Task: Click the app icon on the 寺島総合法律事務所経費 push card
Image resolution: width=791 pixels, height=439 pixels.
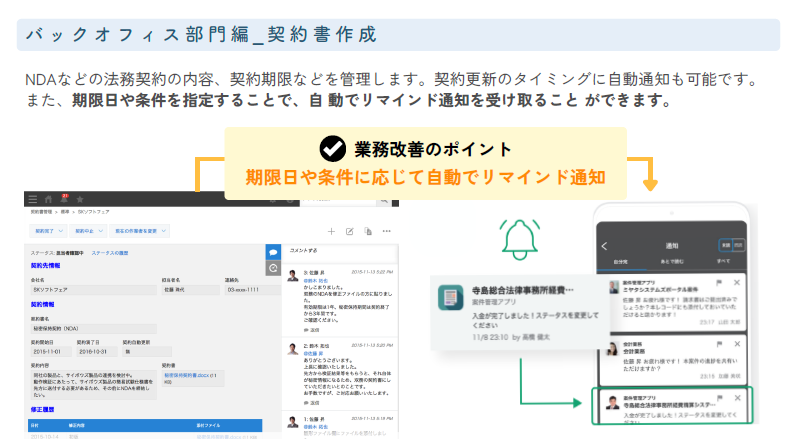Action: 450,297
